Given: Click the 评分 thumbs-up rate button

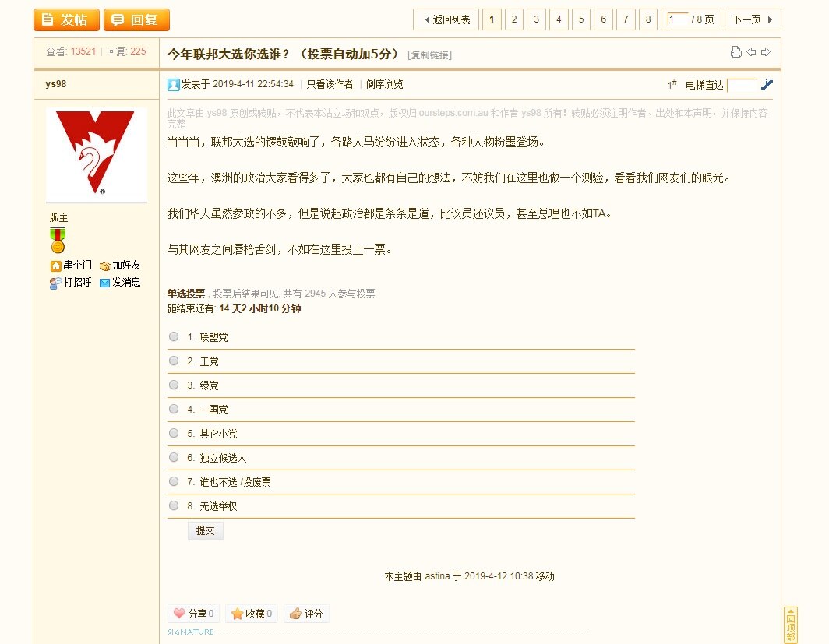Looking at the screenshot, I should click(x=305, y=614).
